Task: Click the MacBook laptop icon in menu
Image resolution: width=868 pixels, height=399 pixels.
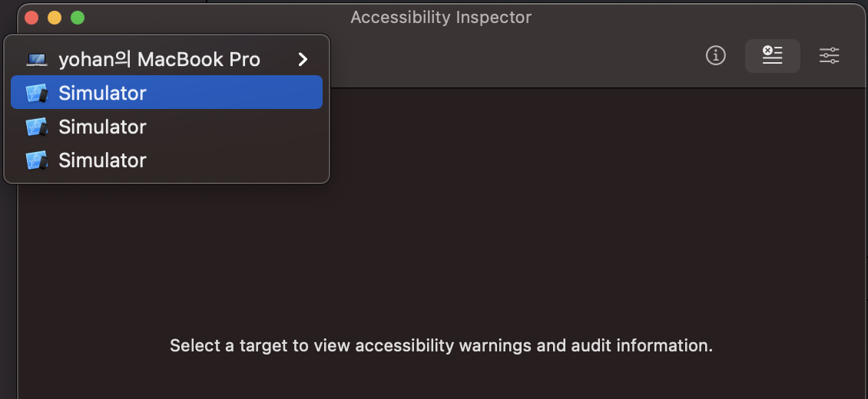Action: pyautogui.click(x=37, y=60)
